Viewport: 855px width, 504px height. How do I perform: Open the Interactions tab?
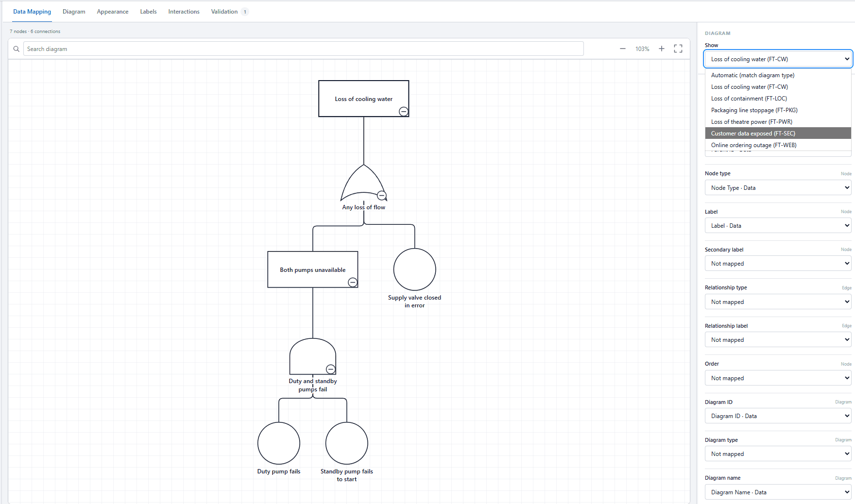tap(184, 12)
